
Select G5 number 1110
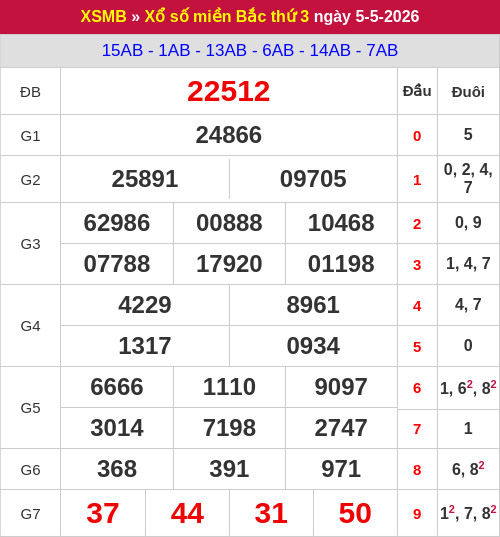point(229,387)
